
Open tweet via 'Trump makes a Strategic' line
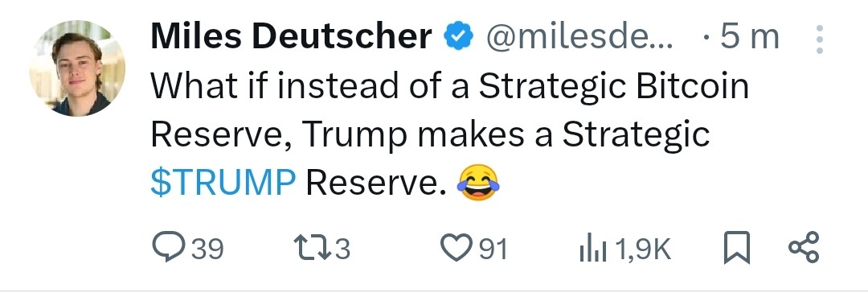506,134
